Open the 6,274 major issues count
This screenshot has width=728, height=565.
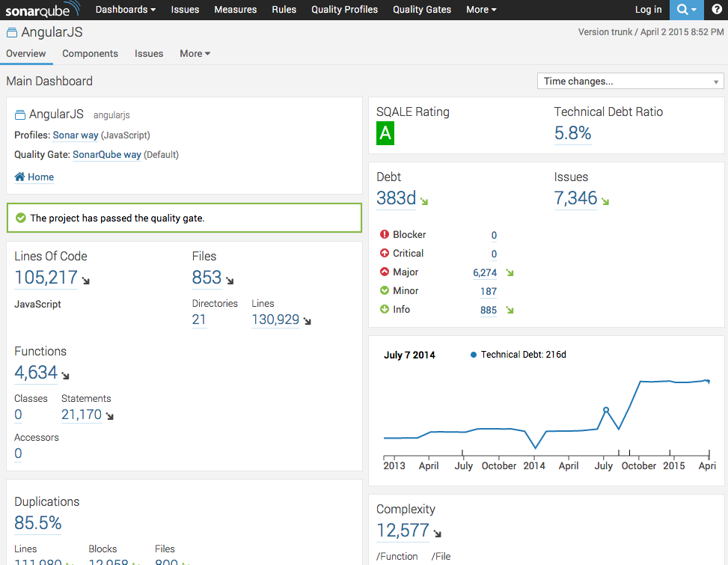(x=485, y=273)
